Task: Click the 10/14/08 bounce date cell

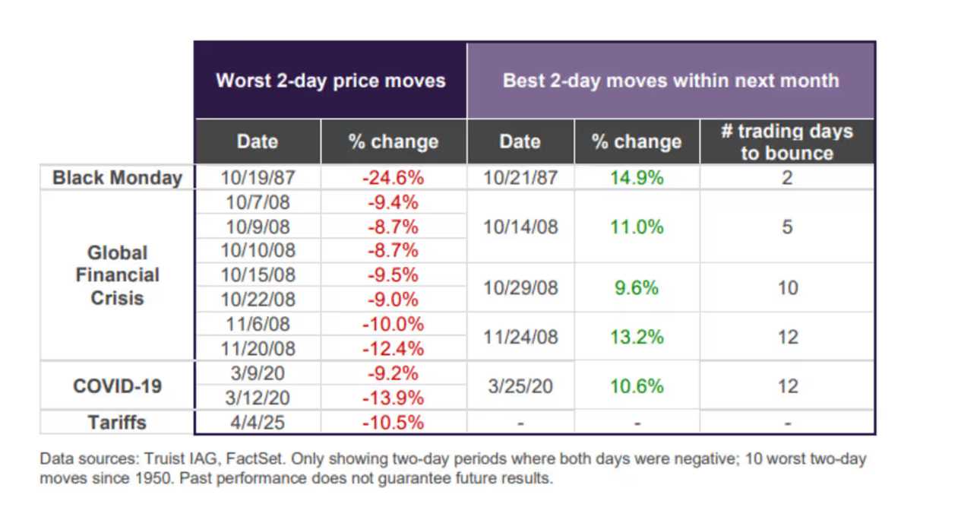Action: tap(520, 227)
